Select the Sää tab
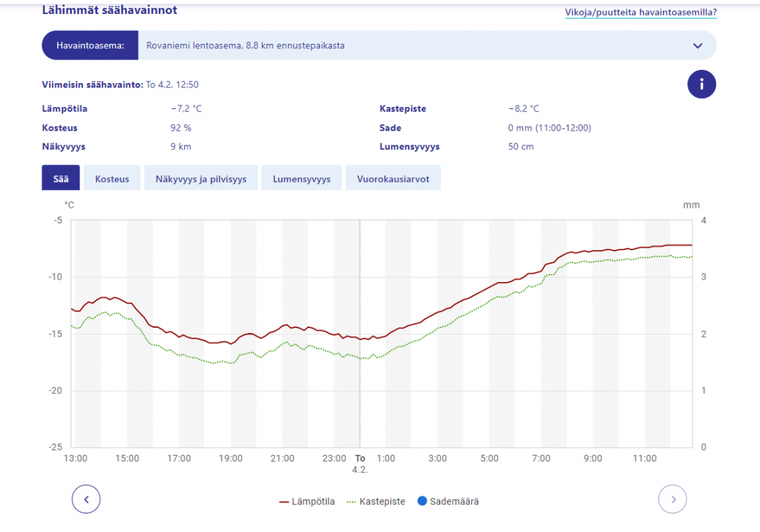 (x=60, y=179)
